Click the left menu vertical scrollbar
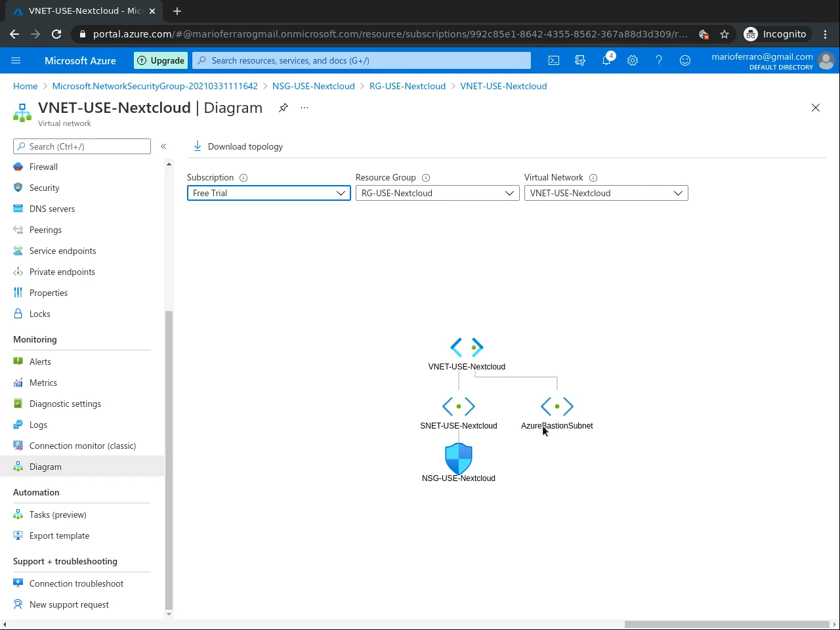This screenshot has height=630, width=840. tap(169, 459)
